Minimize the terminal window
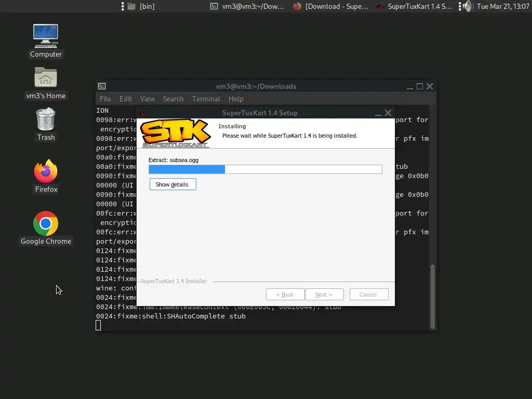Viewport: 532px width, 399px height. tap(410, 87)
